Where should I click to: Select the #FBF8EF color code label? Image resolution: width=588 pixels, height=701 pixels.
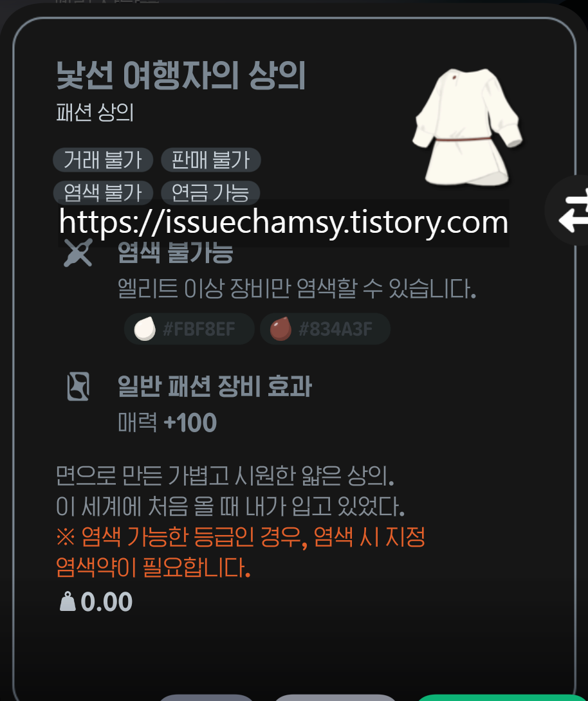click(199, 329)
